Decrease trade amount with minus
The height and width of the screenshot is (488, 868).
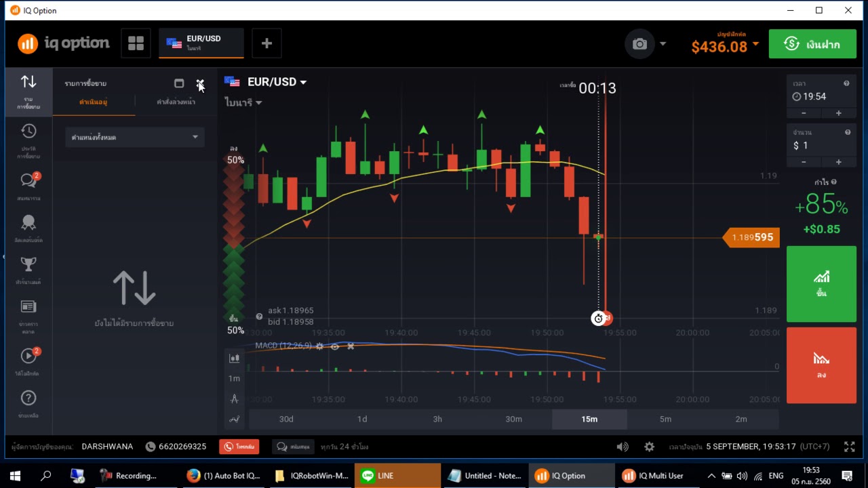pyautogui.click(x=804, y=162)
